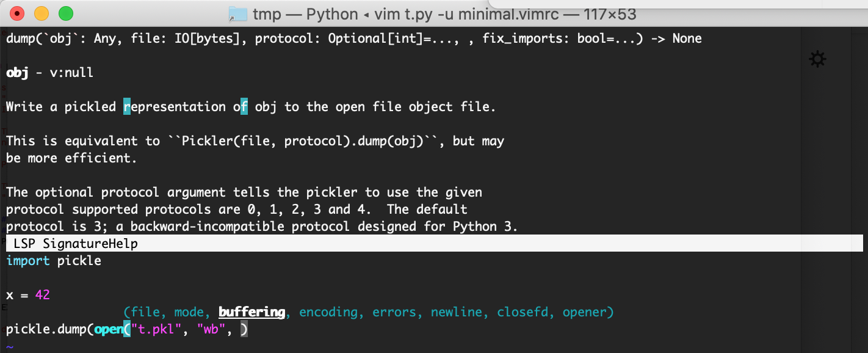Click the encoding parameter in the hint

point(328,311)
